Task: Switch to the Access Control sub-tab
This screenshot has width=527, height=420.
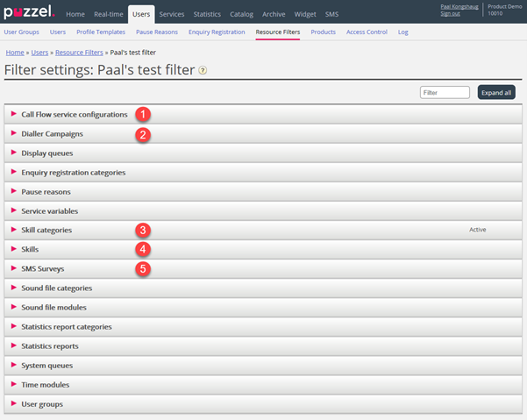Action: 367,32
